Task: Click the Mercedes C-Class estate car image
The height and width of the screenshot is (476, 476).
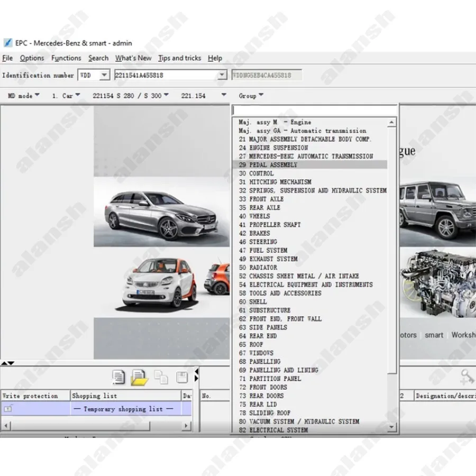Action: [x=161, y=212]
